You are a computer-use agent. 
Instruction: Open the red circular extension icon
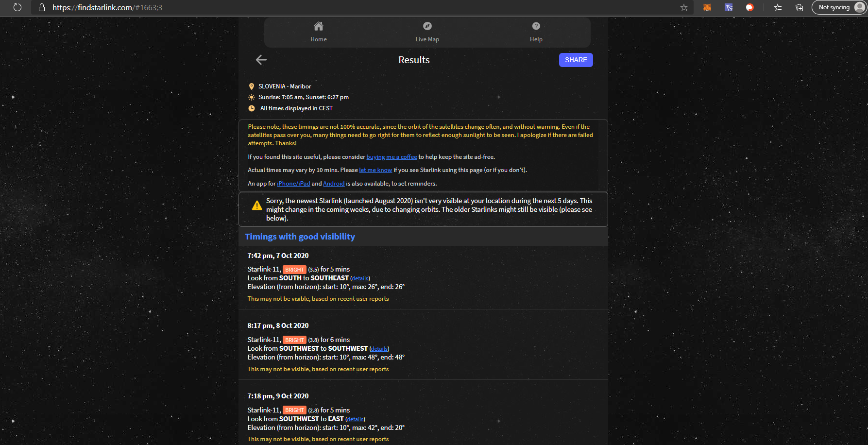(750, 7)
